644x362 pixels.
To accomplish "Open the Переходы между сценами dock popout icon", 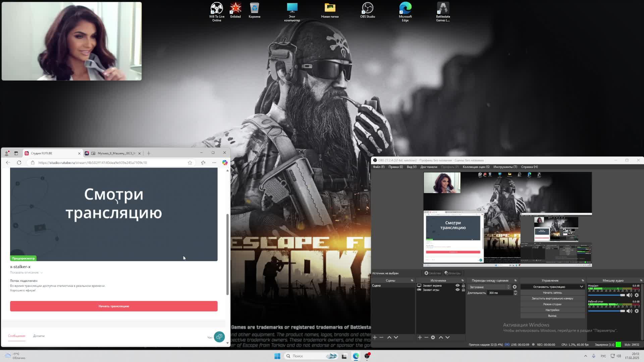I will tap(516, 281).
